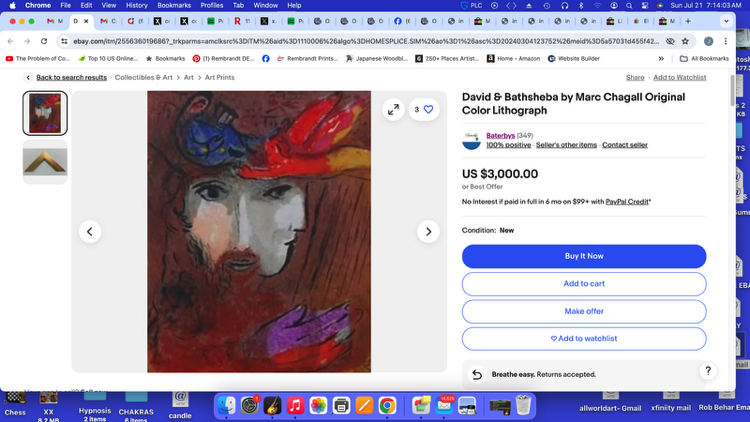Click the heart icon to favorite the listing
This screenshot has height=422, width=750.
pos(428,110)
